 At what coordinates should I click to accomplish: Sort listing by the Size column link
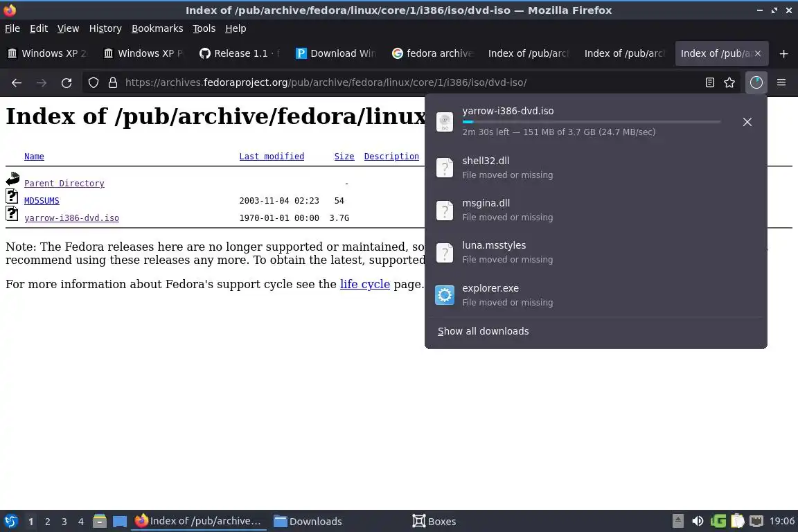pos(344,157)
